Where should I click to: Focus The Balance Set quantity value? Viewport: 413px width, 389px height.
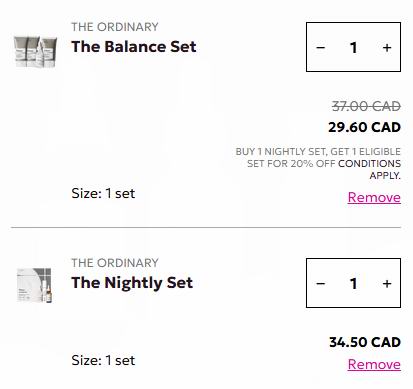tap(354, 48)
